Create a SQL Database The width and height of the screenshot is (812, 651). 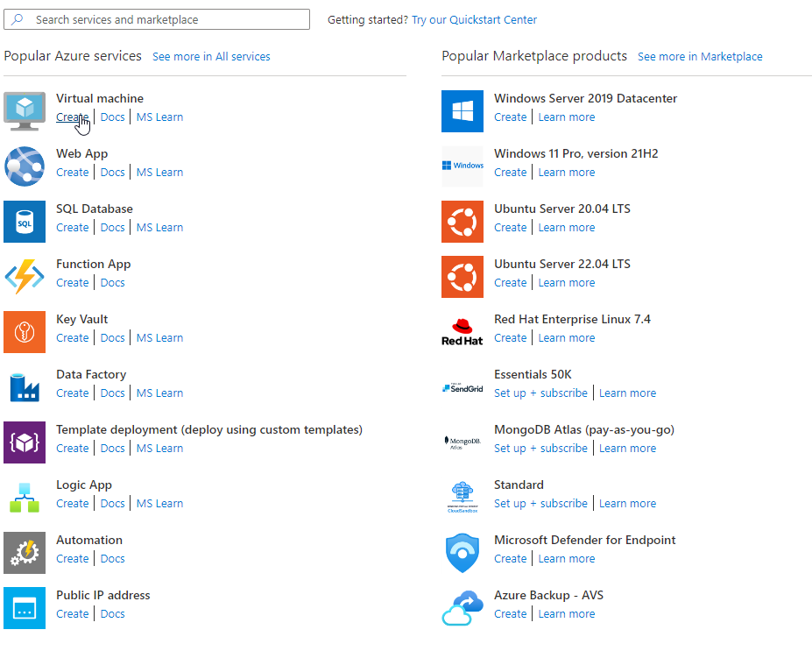point(73,227)
